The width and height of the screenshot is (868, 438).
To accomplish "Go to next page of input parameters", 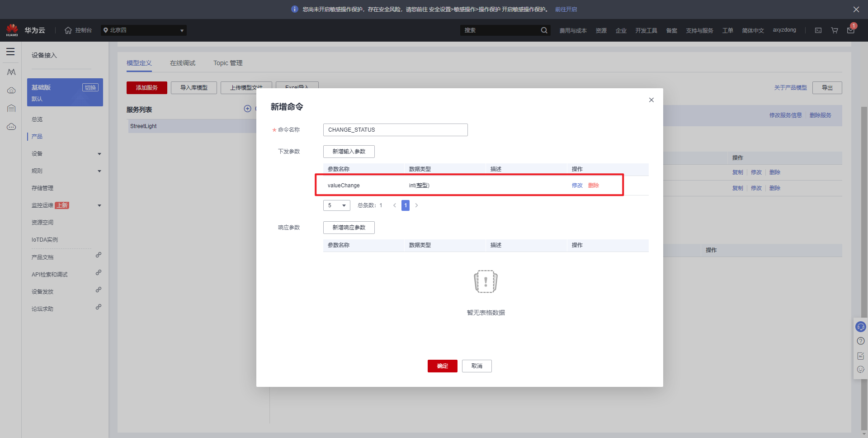I will click(416, 205).
